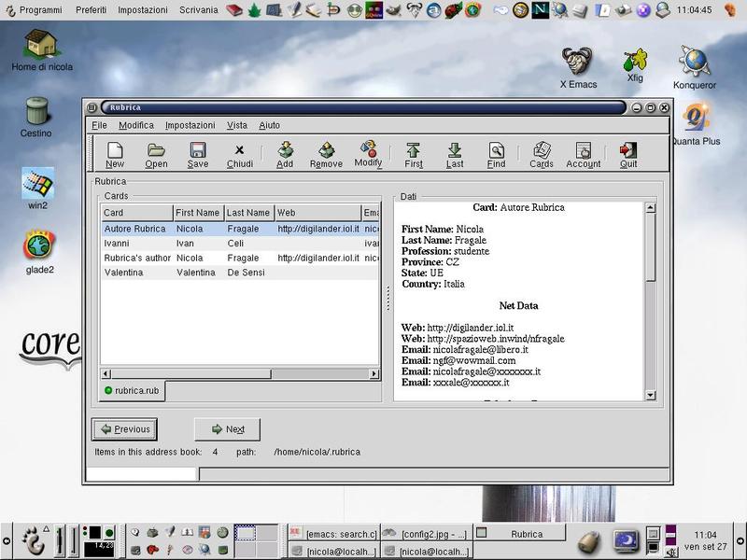Jump to the First card
The width and height of the screenshot is (747, 560).
(414, 155)
